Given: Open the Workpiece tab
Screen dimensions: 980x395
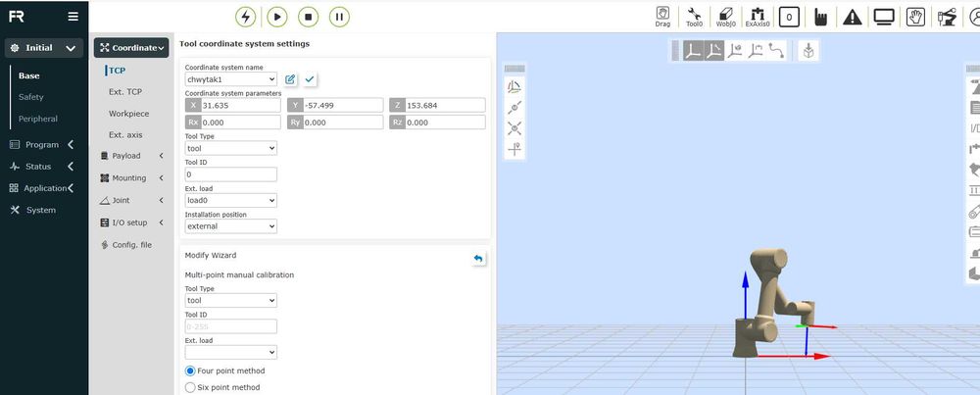Looking at the screenshot, I should point(128,114).
